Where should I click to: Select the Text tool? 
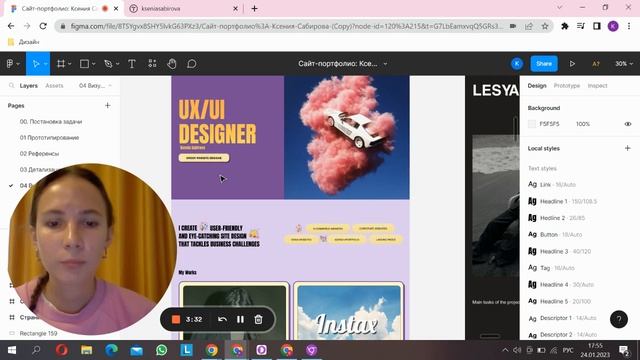132,64
